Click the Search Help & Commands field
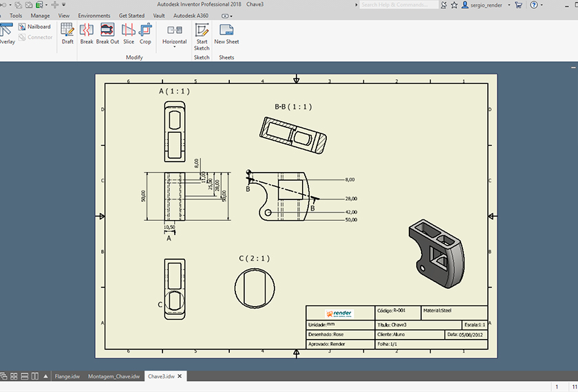This screenshot has width=578, height=392. (x=398, y=5)
